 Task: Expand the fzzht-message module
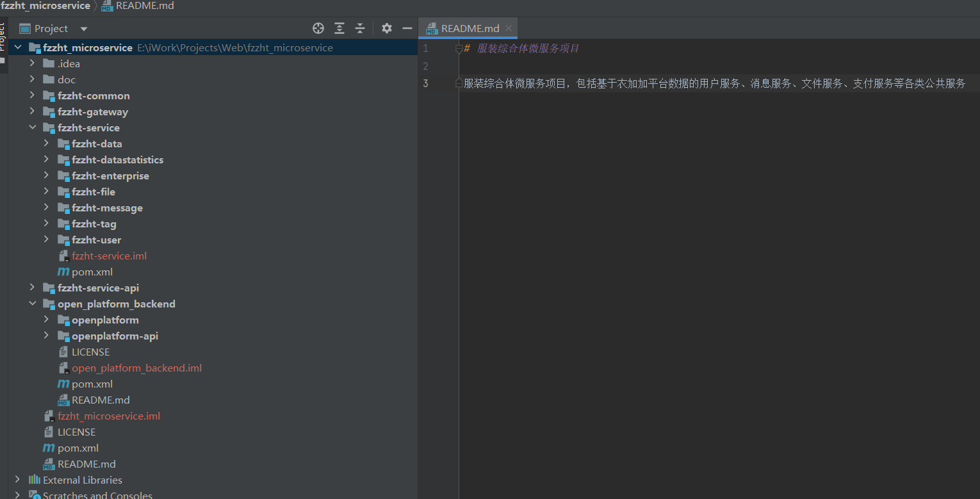click(x=46, y=208)
